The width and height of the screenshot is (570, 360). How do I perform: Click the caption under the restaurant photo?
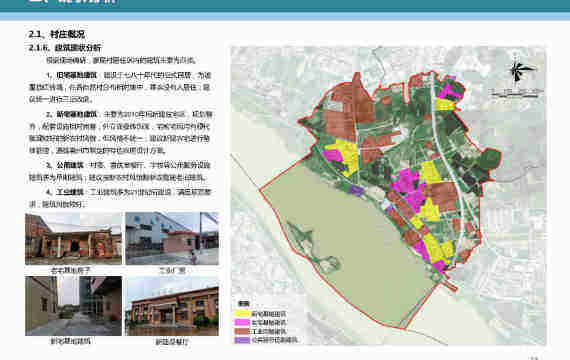pyautogui.click(x=172, y=342)
